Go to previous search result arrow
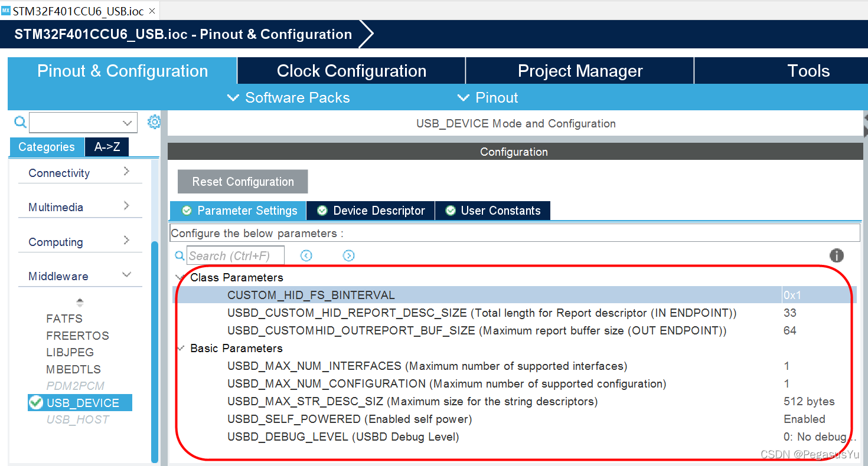Viewport: 868px width, 466px height. 306,255
